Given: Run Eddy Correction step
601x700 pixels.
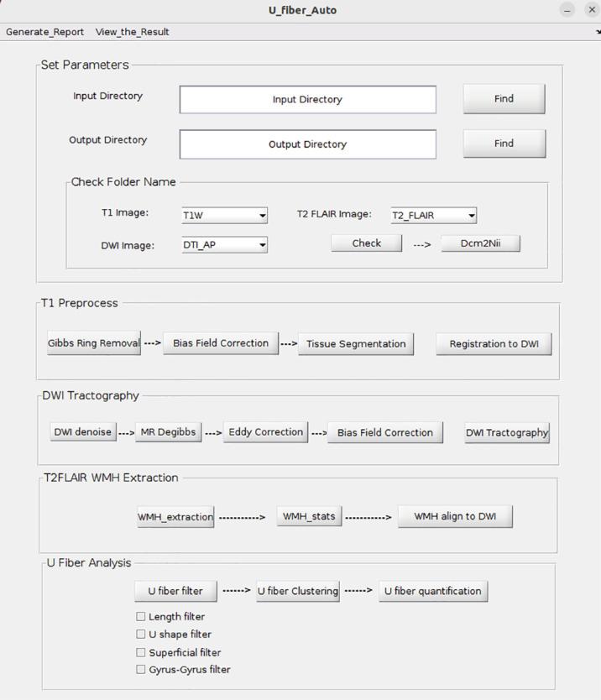Looking at the screenshot, I should pos(265,432).
